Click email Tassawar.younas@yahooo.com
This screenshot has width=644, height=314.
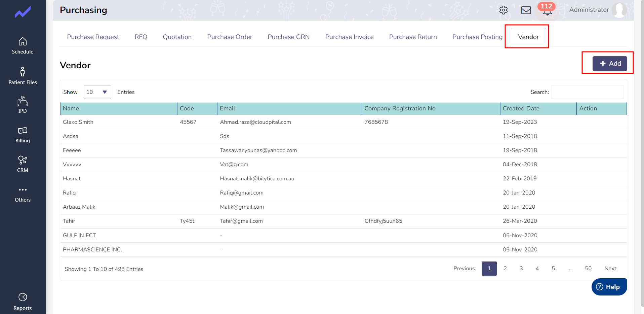(x=258, y=150)
